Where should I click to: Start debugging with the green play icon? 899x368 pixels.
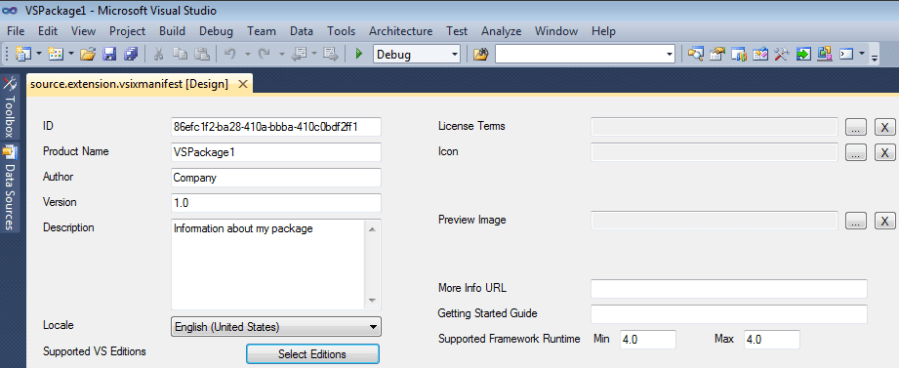[359, 54]
